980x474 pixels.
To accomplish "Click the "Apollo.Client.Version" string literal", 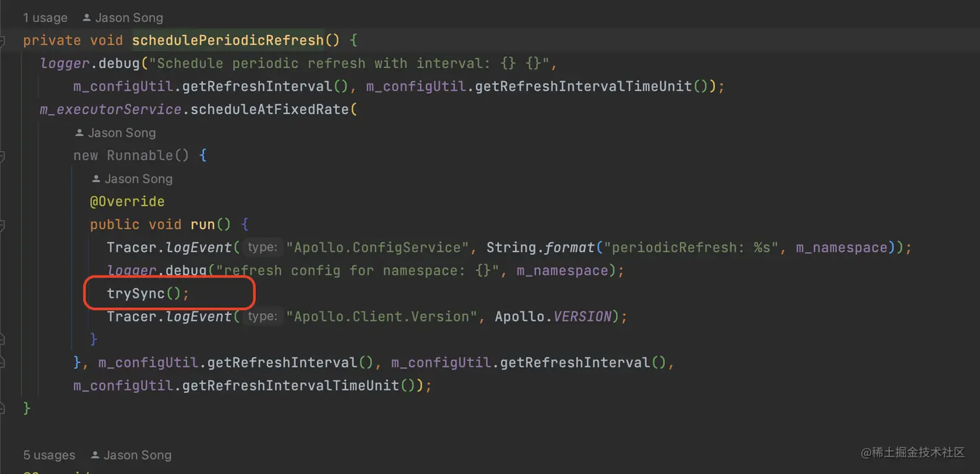I will (382, 316).
